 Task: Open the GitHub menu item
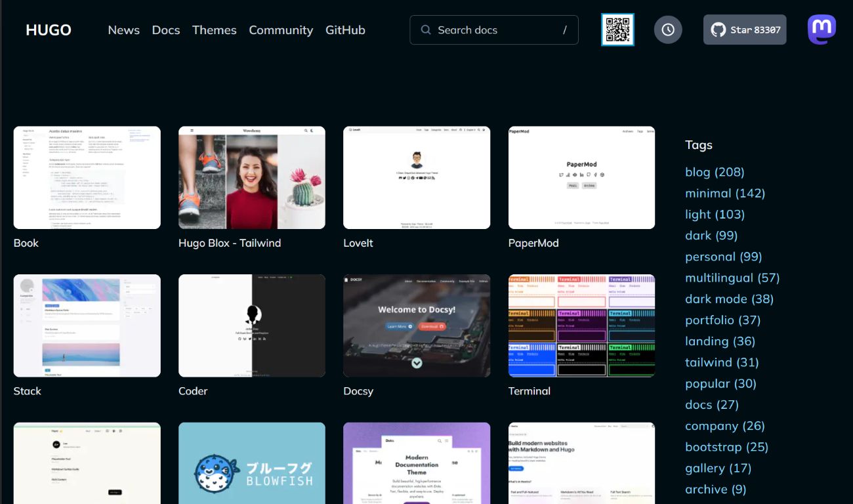tap(345, 30)
